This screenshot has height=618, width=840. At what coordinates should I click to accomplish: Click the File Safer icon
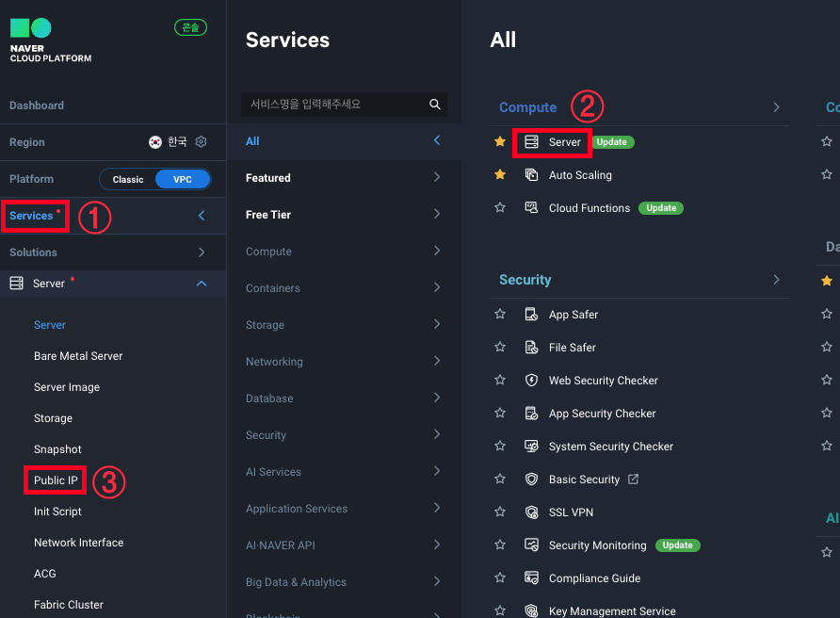tap(531, 348)
